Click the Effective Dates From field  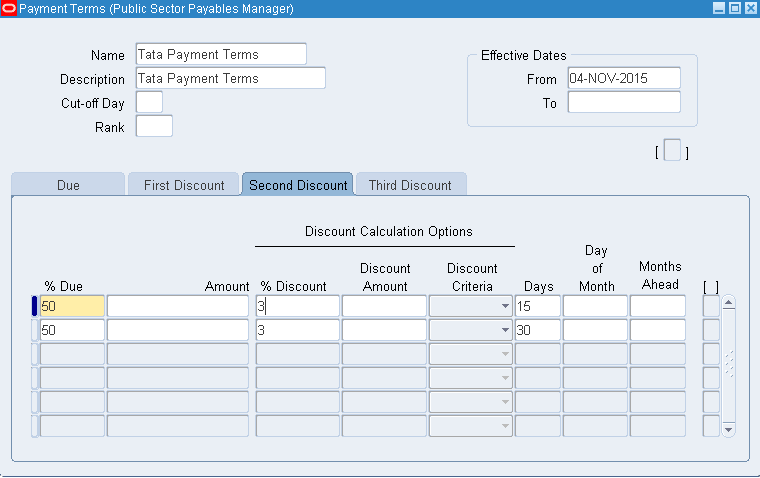[624, 78]
